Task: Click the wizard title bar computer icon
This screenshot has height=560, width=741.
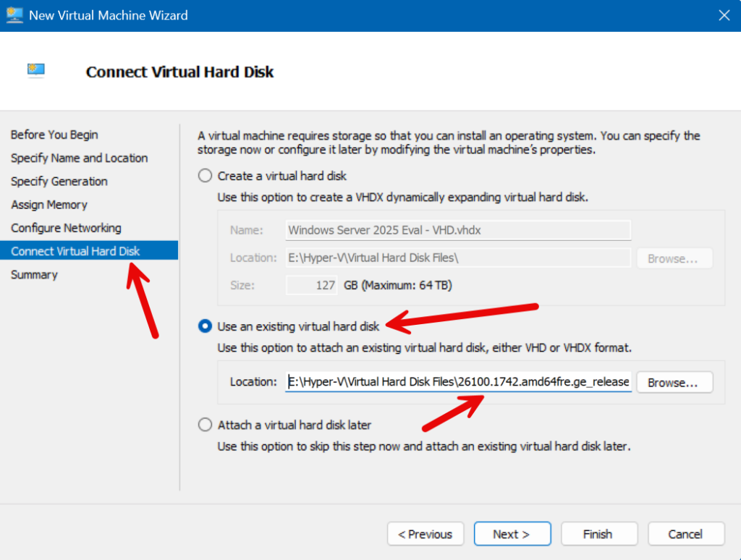Action: (x=14, y=15)
